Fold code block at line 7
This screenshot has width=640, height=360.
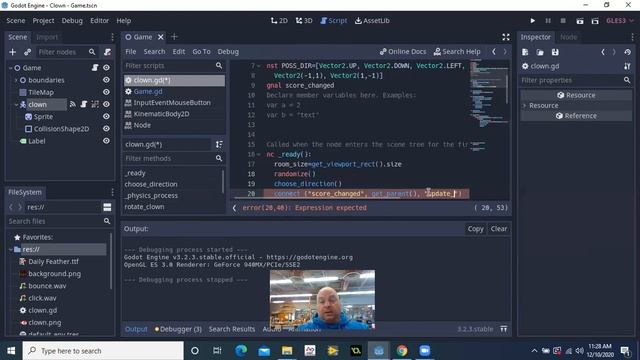259,66
